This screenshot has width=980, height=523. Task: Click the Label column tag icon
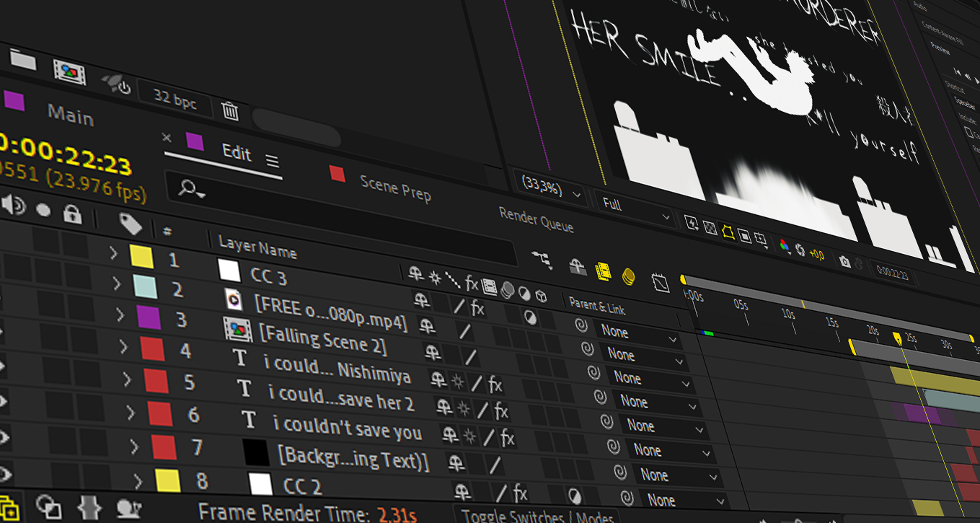tap(131, 224)
